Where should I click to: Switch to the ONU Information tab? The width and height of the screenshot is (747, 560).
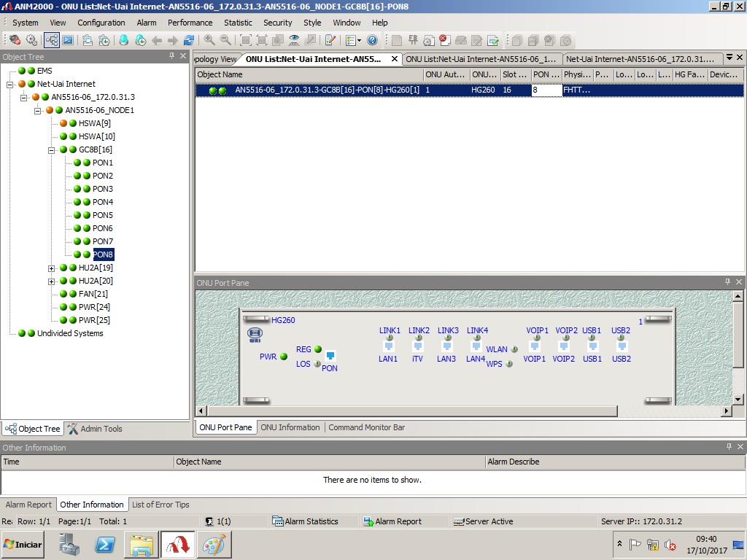pyautogui.click(x=290, y=427)
